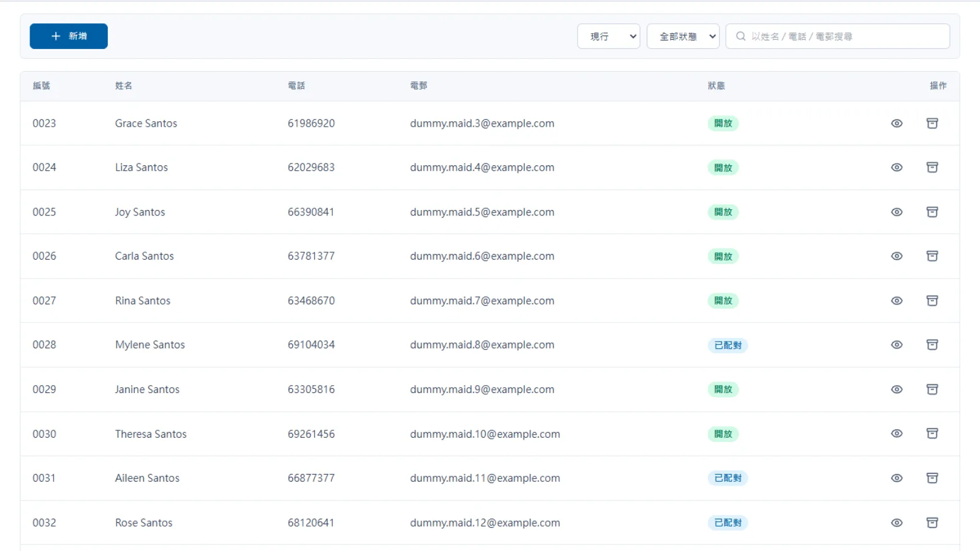The image size is (980, 551).
Task: Open the 全部狀態 status dropdown
Action: (x=683, y=36)
